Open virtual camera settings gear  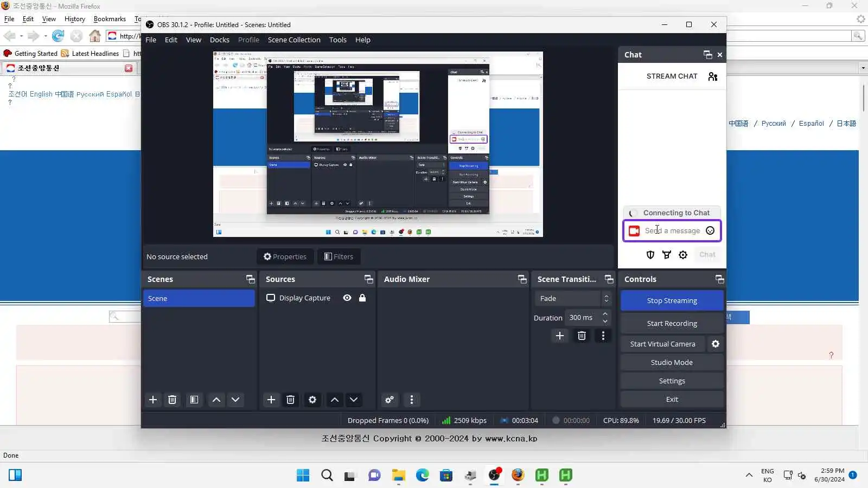click(716, 344)
